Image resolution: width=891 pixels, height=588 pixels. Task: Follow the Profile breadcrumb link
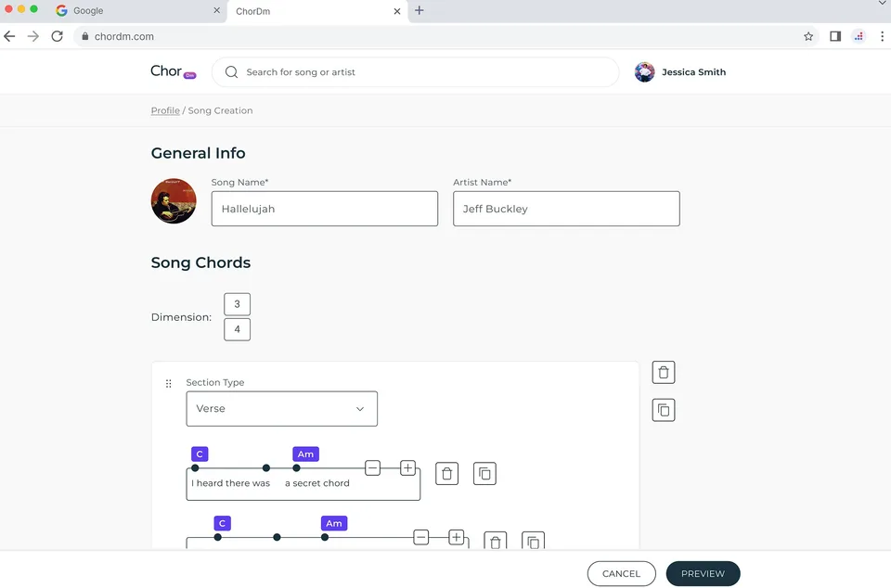pos(165,110)
